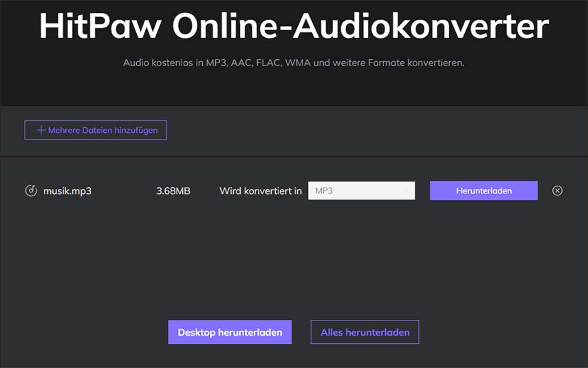Click the music note icon beside musik.mp3
588x368 pixels.
point(31,191)
